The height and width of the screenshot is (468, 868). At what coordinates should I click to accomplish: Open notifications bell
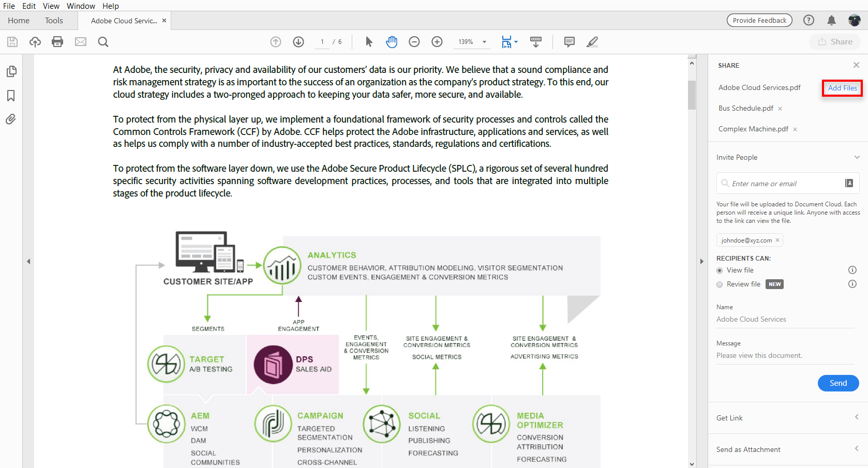pyautogui.click(x=831, y=20)
